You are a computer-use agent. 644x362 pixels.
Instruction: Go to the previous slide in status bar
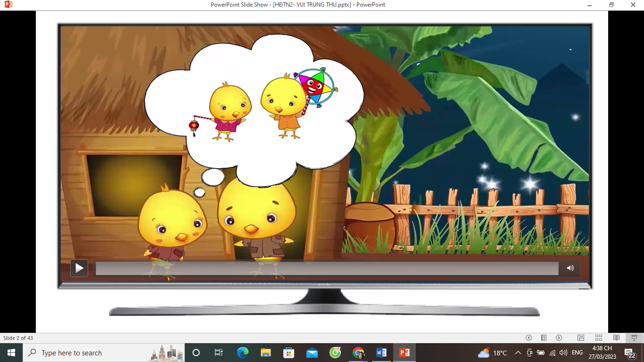tap(528, 338)
